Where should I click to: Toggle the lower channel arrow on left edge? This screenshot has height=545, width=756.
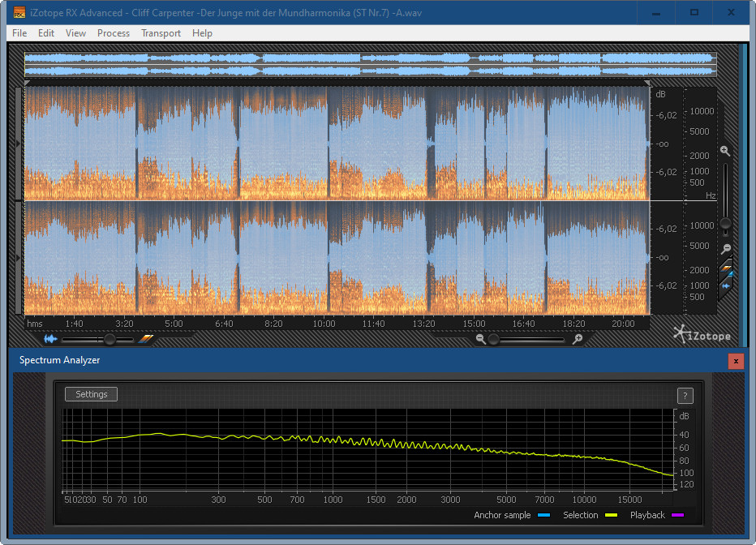(x=19, y=257)
